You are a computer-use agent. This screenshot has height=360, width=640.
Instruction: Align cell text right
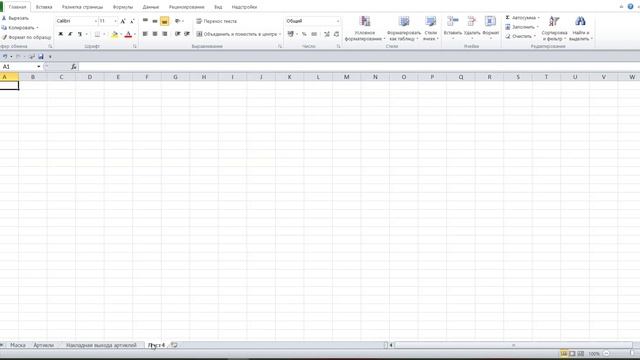coord(164,34)
